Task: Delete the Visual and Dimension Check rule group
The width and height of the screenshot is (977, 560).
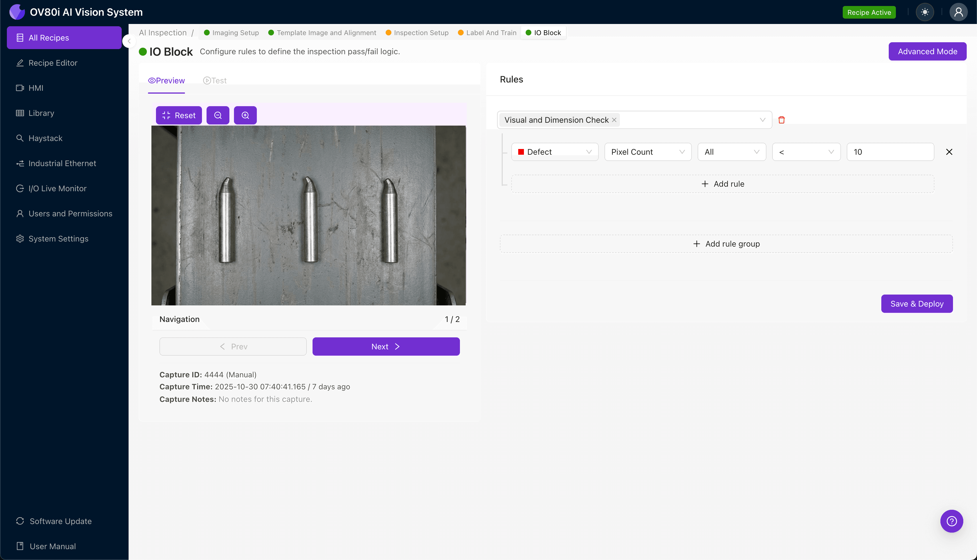Action: coord(782,120)
